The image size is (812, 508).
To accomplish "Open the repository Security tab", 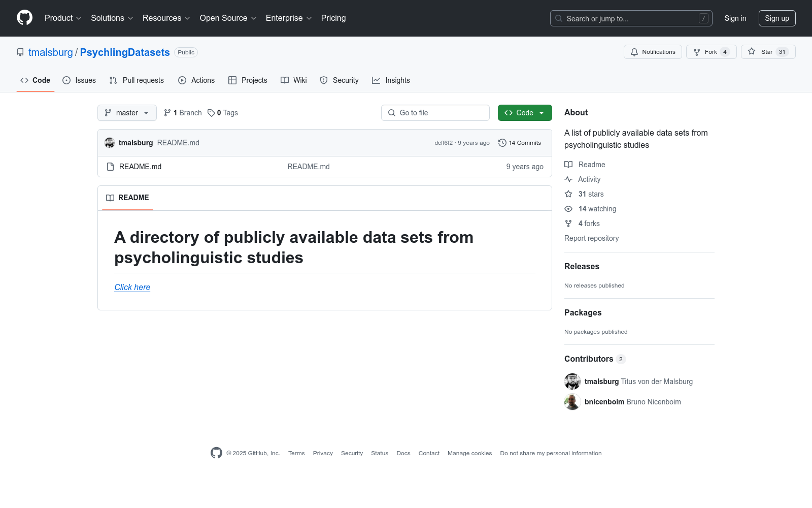I will pos(339,80).
